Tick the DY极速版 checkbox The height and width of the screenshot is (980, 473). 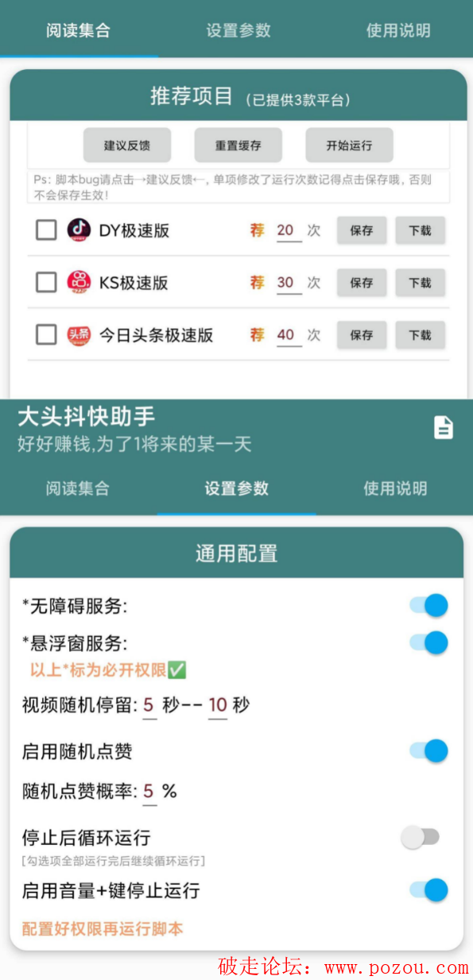click(x=46, y=230)
